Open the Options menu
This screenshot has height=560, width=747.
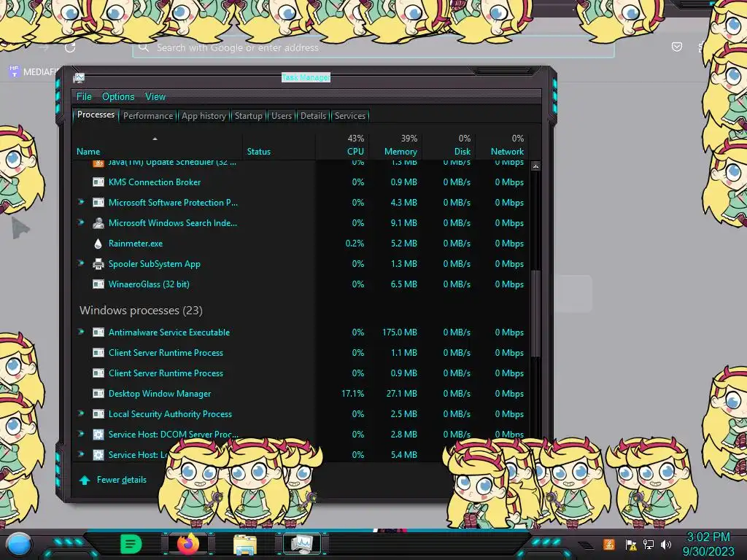click(118, 97)
